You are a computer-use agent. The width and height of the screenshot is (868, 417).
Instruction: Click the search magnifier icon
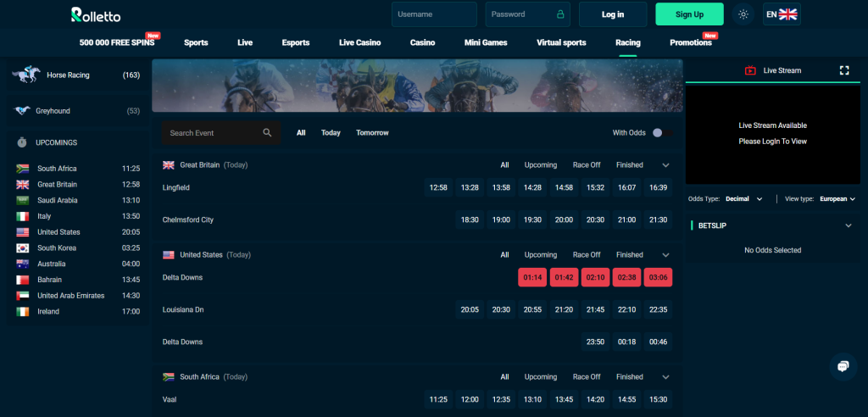(x=267, y=133)
